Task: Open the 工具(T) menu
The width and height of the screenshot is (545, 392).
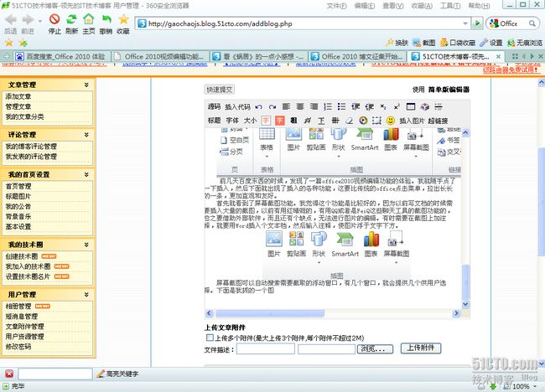Action: point(450,6)
